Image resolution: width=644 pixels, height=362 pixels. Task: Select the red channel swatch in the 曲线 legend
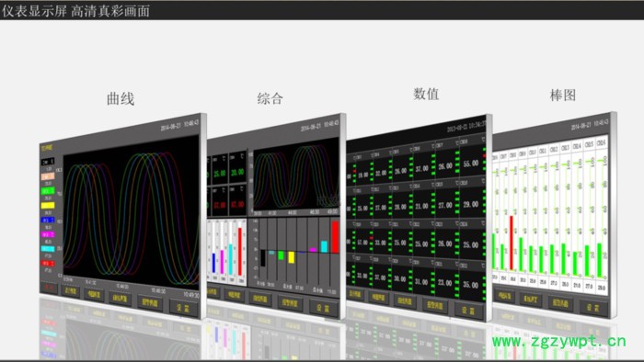click(x=48, y=263)
